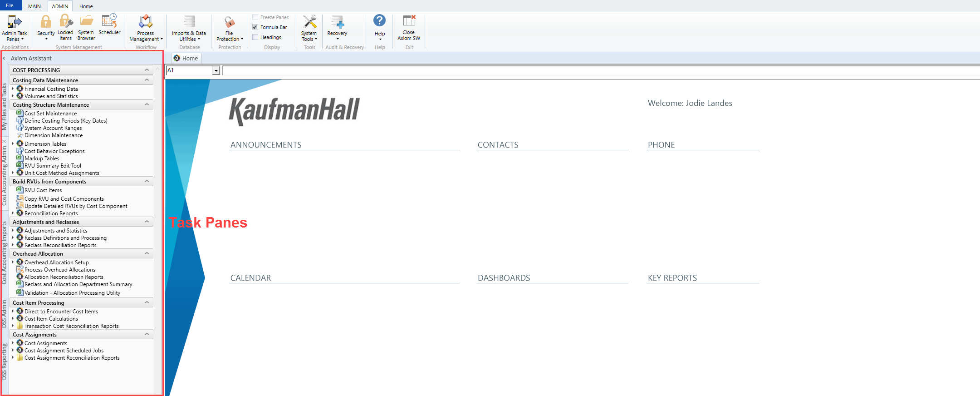This screenshot has width=980, height=396.
Task: Collapse the Costing Data Maintenance section
Action: (147, 80)
